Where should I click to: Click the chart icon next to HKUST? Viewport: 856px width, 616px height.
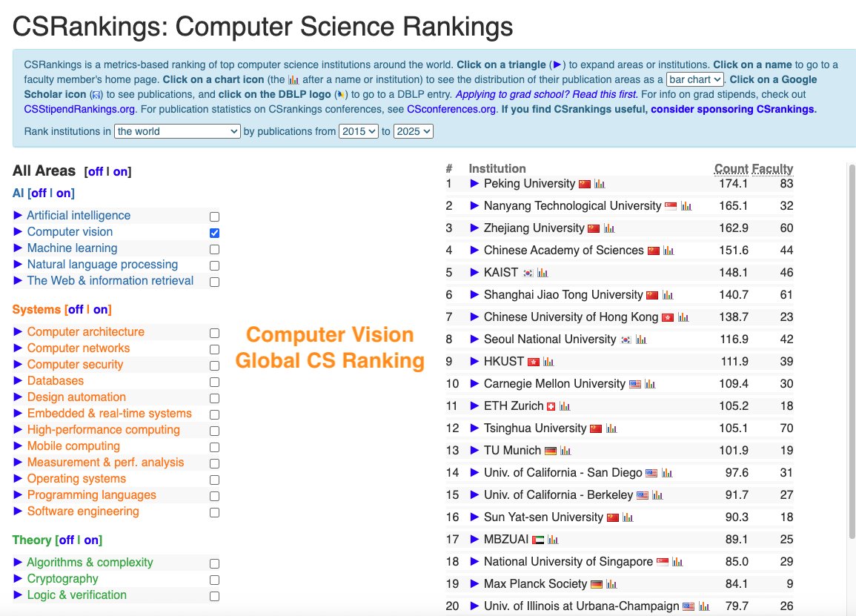tap(548, 362)
